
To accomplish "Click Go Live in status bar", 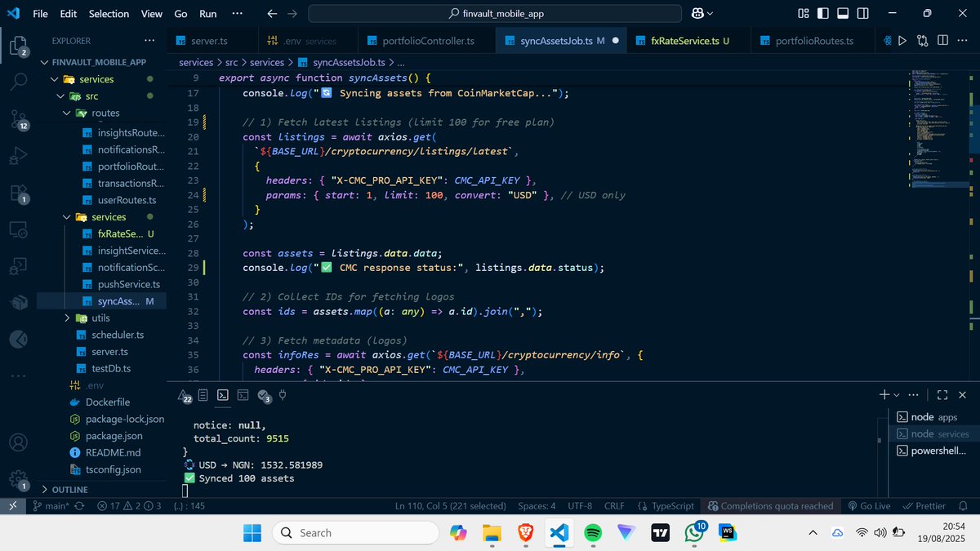I will coord(870,506).
